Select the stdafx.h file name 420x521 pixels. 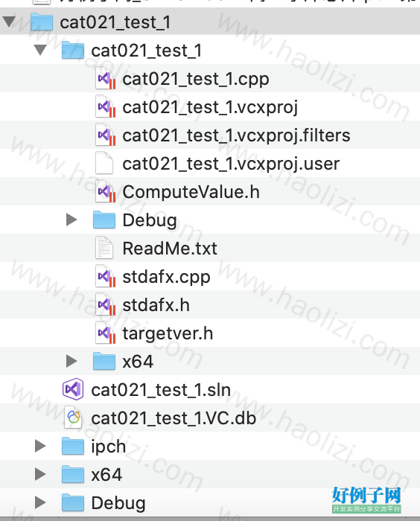point(156,304)
